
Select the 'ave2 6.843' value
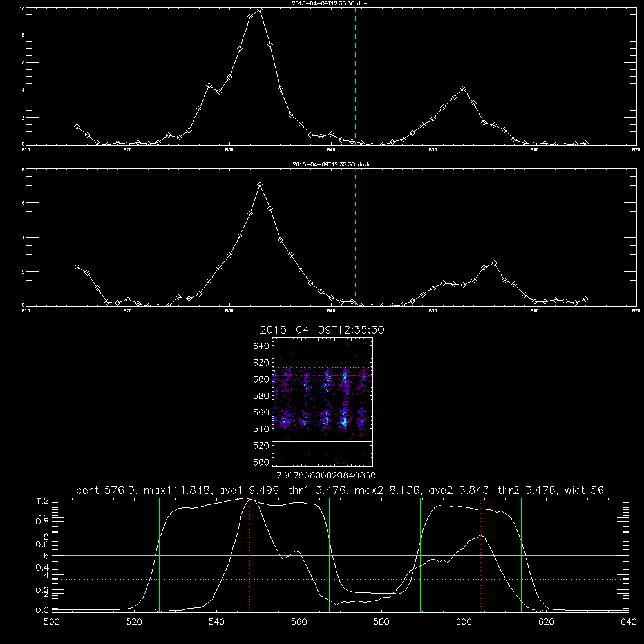coord(459,490)
